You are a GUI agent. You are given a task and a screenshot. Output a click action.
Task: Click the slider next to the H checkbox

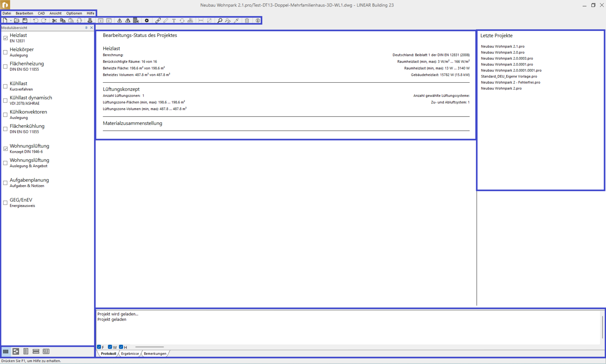pos(149,347)
